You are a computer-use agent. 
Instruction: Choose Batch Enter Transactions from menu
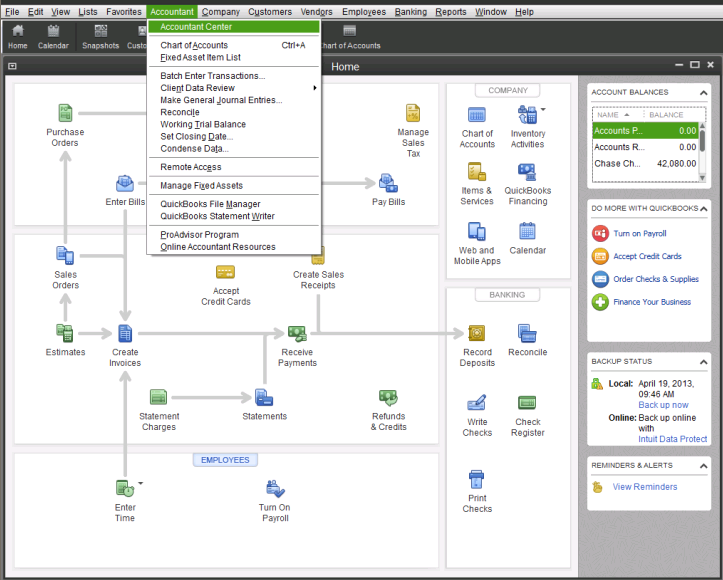[234, 76]
